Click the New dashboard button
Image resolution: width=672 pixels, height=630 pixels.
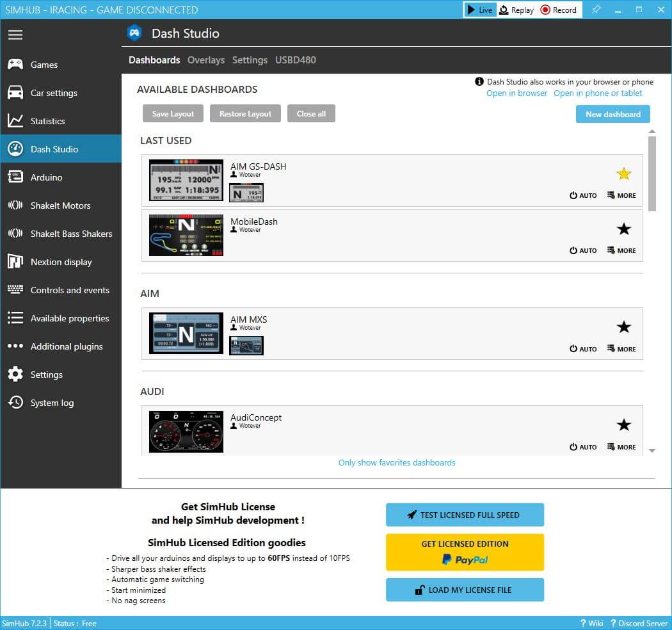(x=612, y=114)
